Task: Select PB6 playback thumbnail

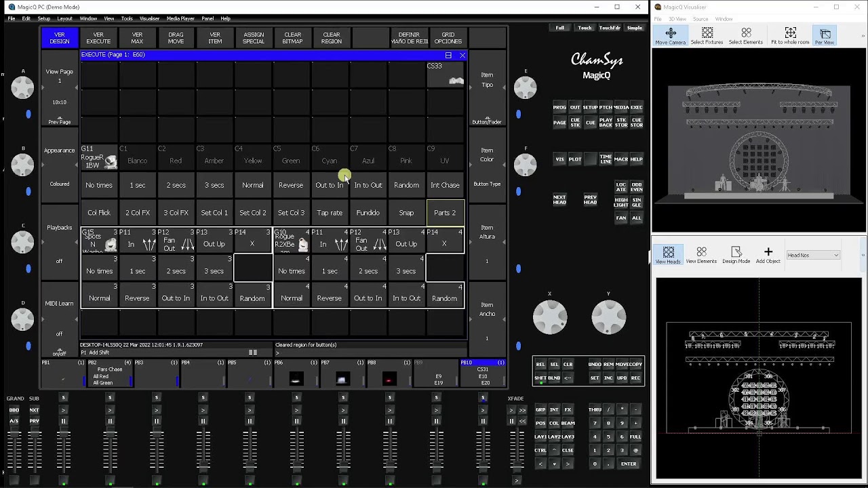Action: pyautogui.click(x=296, y=378)
